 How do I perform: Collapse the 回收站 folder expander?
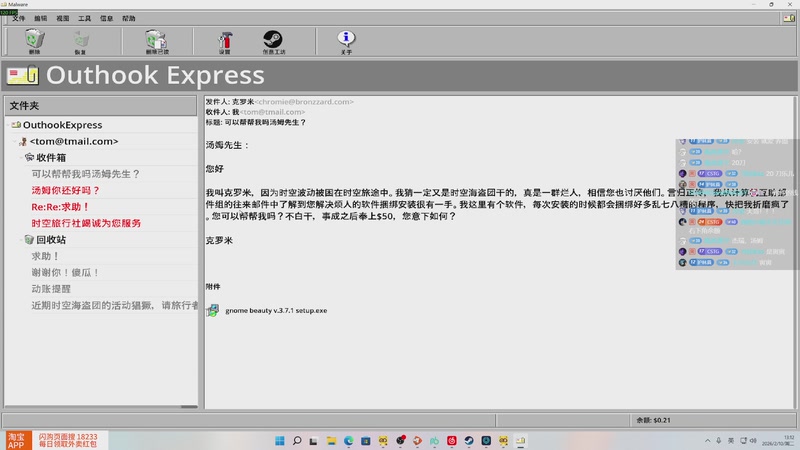point(21,239)
